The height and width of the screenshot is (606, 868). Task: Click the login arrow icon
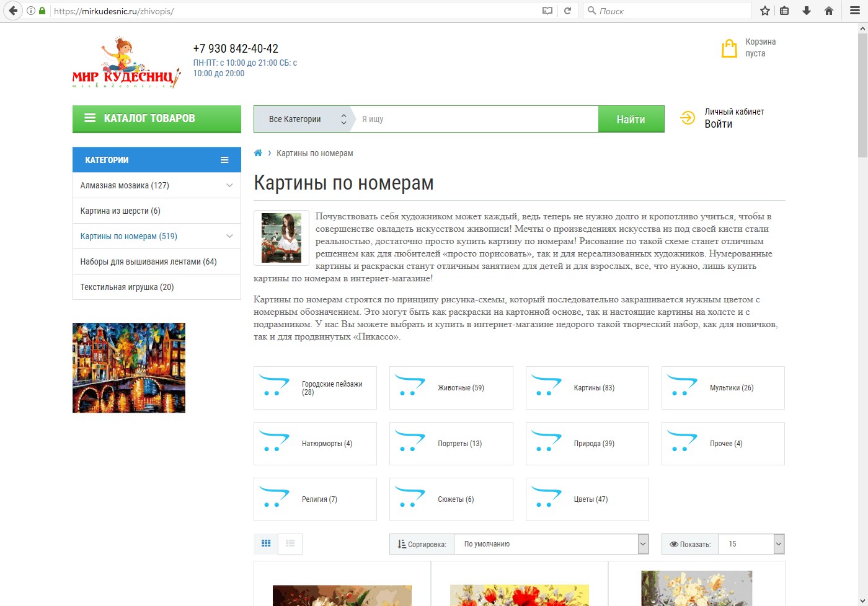tap(688, 118)
